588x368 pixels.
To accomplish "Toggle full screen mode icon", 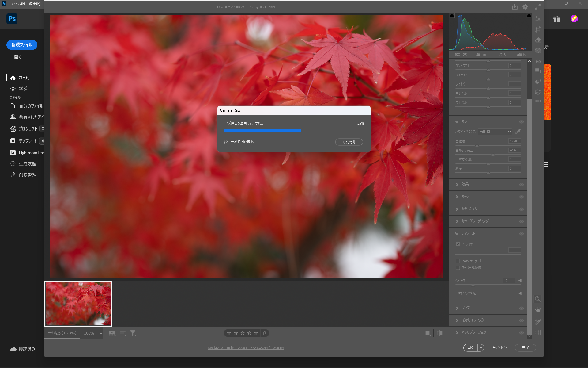I will [x=537, y=7].
